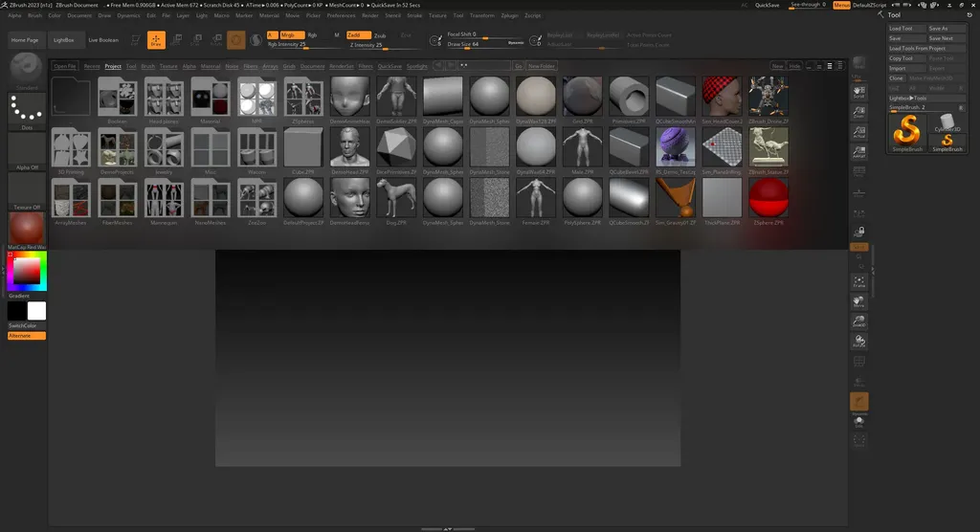
Task: Click the orange Gizmo 3D icon
Action: point(236,40)
